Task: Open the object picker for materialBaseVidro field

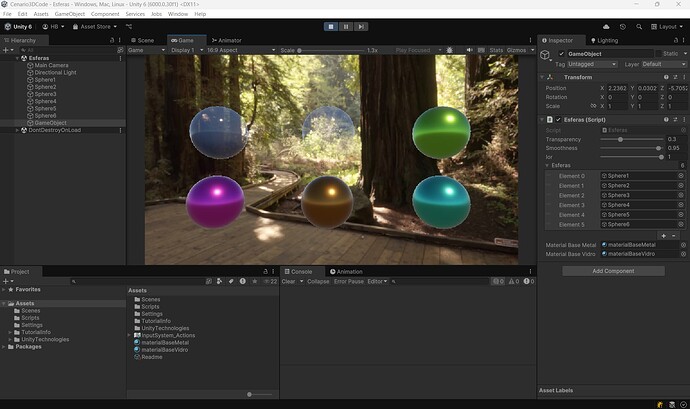Action: [683, 254]
